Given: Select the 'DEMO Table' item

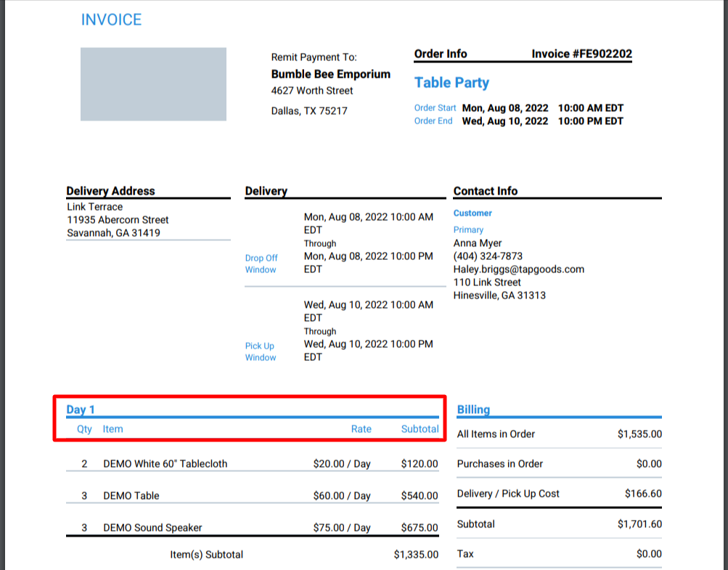Looking at the screenshot, I should (131, 496).
